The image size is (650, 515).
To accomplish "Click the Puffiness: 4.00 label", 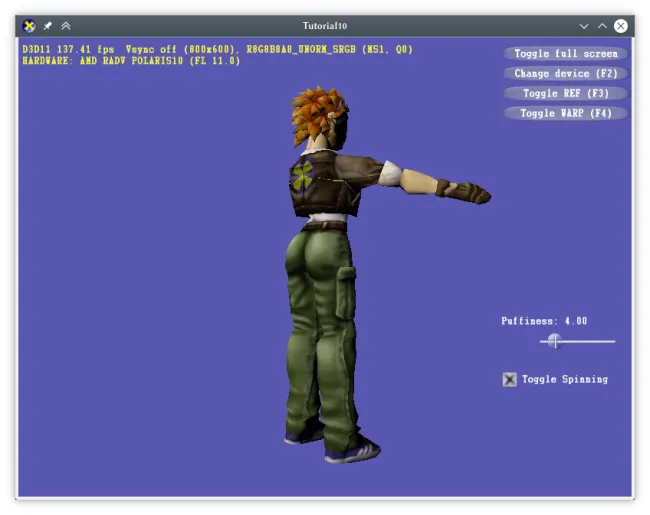I will pos(544,321).
